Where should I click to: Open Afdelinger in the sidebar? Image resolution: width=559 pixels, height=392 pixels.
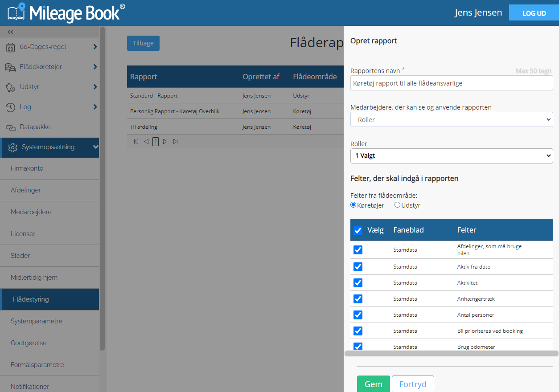pyautogui.click(x=49, y=190)
